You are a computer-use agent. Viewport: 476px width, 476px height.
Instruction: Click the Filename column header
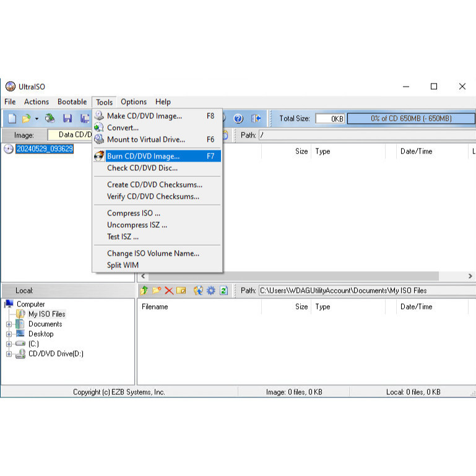155,306
